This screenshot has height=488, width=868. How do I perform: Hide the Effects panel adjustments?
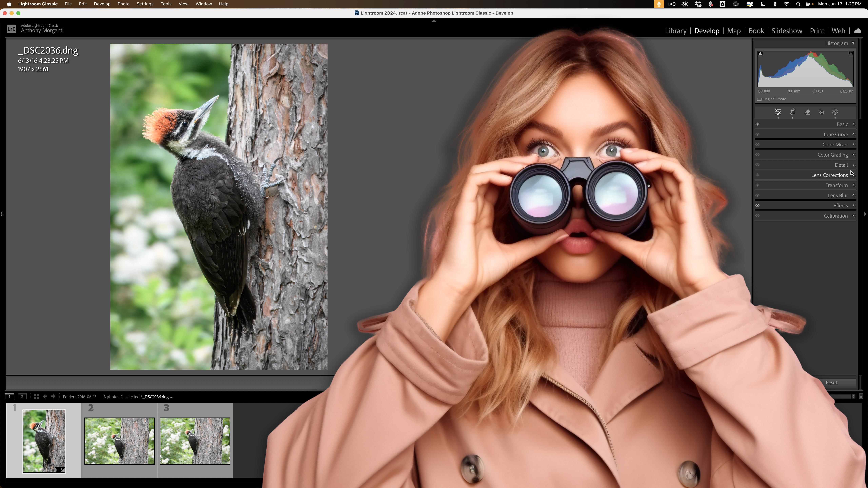click(x=757, y=205)
